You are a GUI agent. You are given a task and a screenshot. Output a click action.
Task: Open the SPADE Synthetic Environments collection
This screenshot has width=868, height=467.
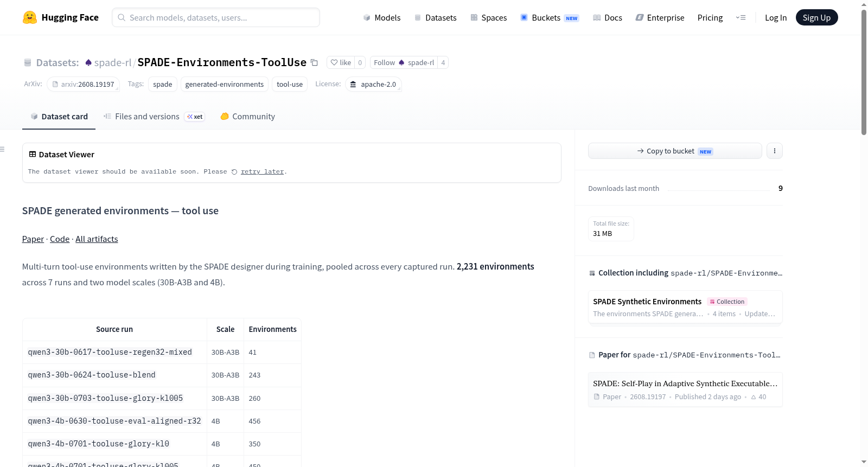pos(685,307)
